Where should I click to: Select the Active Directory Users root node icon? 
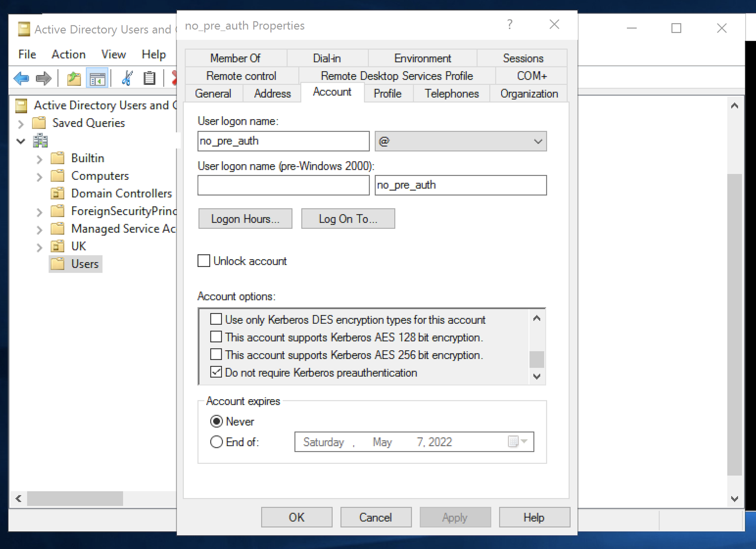[21, 106]
